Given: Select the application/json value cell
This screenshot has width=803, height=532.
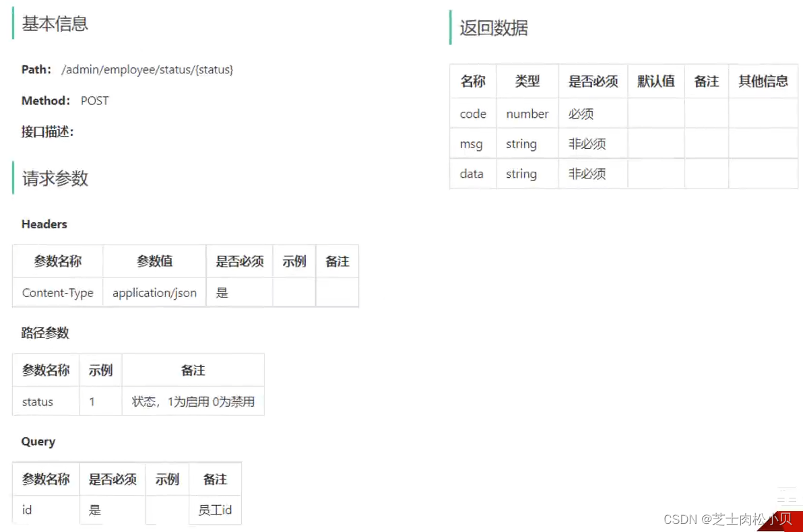Looking at the screenshot, I should [155, 293].
